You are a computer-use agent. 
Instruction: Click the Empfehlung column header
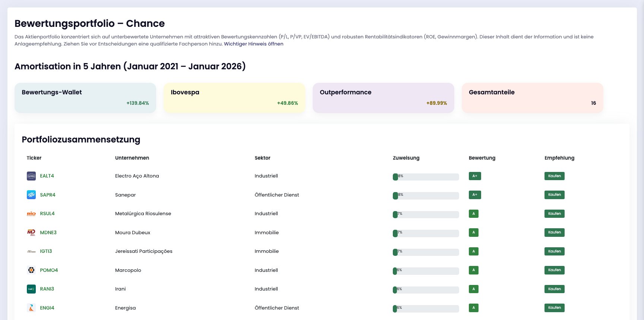[x=559, y=158]
